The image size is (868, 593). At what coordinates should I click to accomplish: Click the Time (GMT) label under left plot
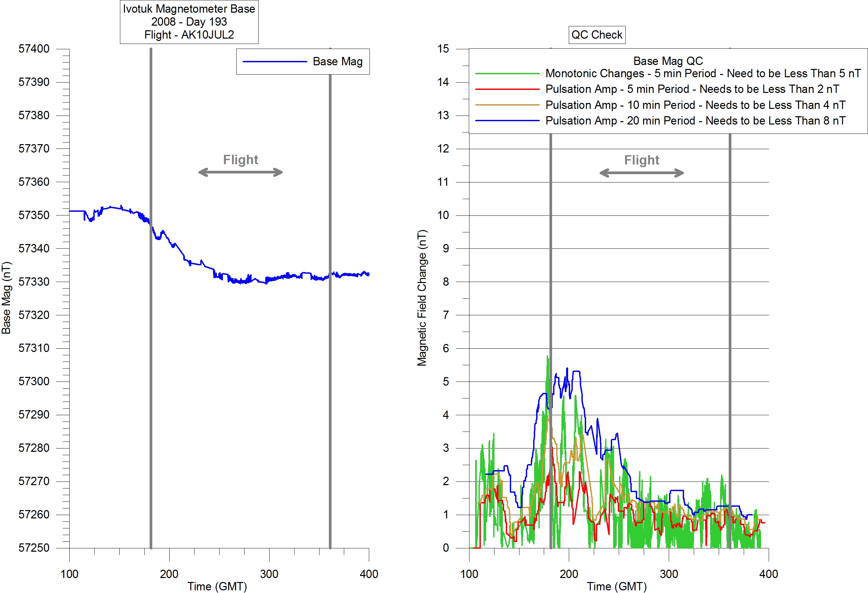(x=217, y=586)
